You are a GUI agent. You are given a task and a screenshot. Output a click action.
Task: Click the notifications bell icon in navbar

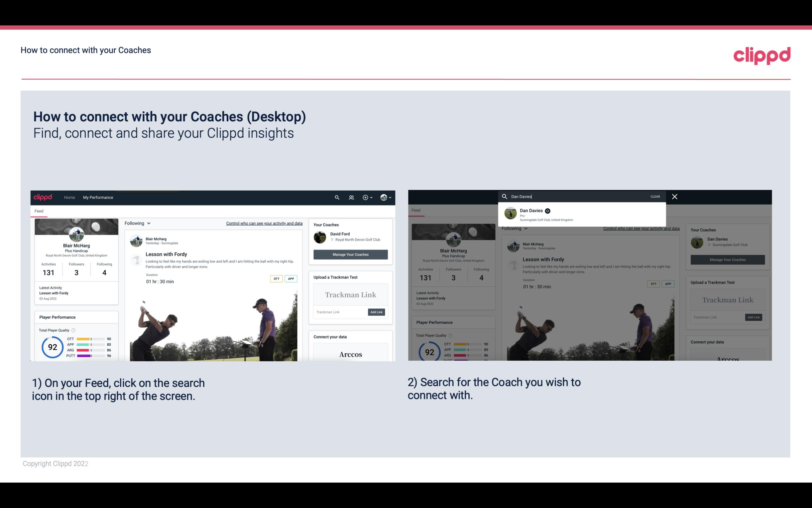pos(351,197)
